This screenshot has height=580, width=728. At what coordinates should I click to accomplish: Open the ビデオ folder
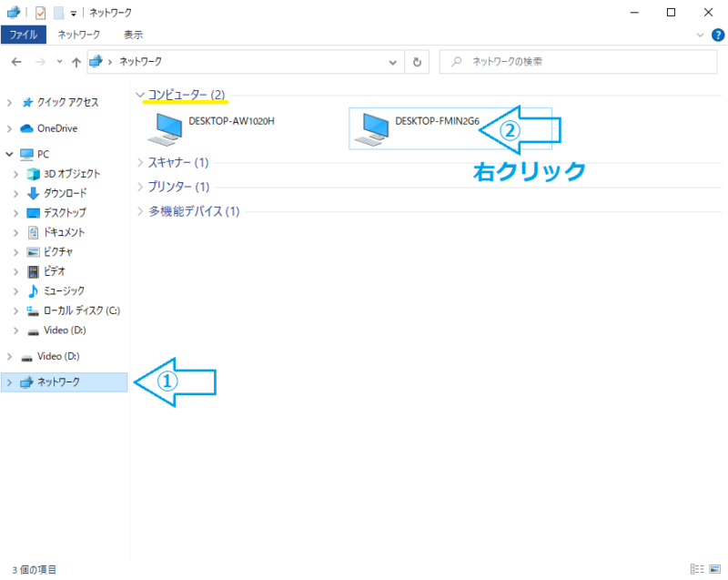coord(55,271)
